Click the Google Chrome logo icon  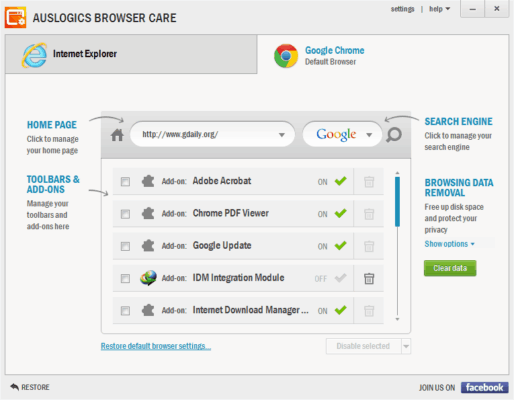(x=286, y=56)
